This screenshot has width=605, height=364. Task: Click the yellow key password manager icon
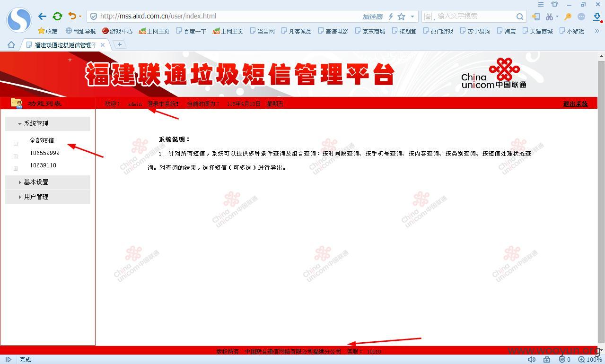pos(568,17)
